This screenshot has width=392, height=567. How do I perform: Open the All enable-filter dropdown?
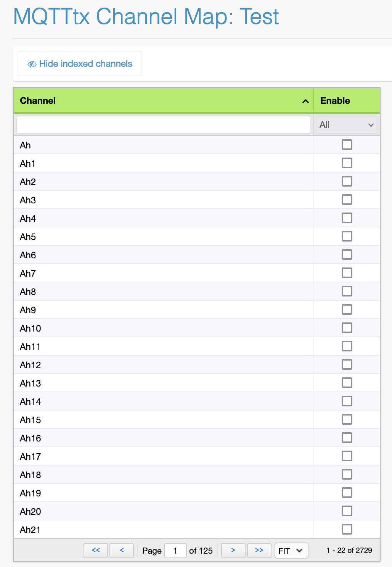pyautogui.click(x=347, y=125)
